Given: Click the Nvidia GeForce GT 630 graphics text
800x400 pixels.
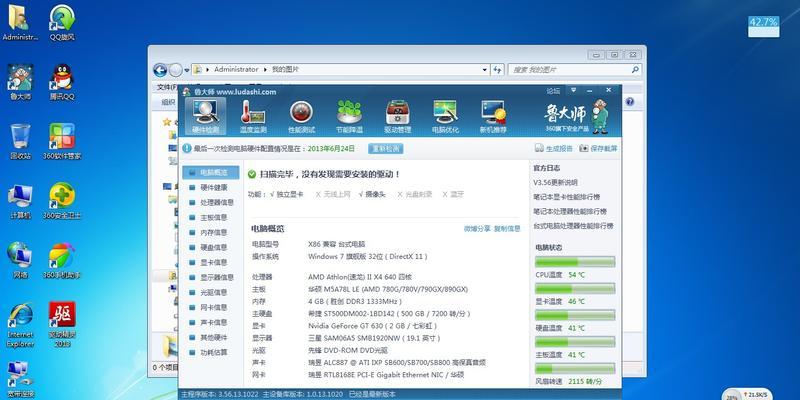Looking at the screenshot, I should 374,326.
